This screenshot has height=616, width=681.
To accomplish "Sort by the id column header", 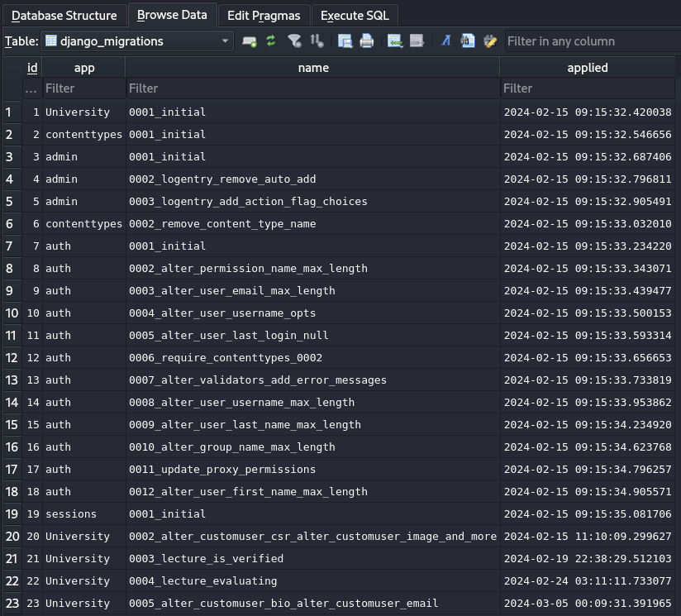I will click(32, 68).
